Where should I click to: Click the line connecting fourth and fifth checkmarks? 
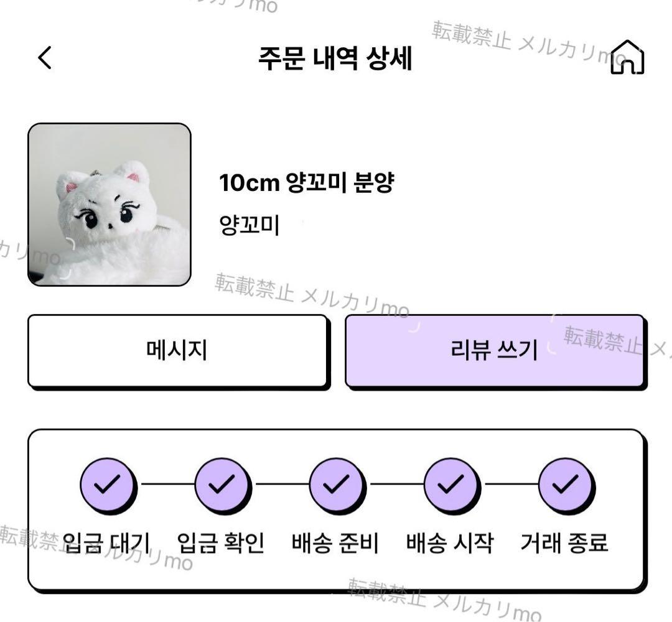click(509, 484)
